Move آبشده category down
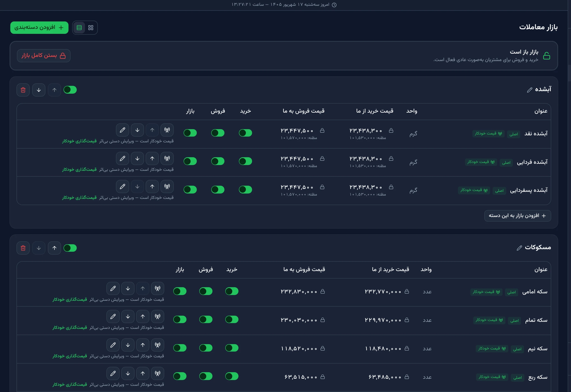Screen dimensions: 571x392 pos(39,90)
